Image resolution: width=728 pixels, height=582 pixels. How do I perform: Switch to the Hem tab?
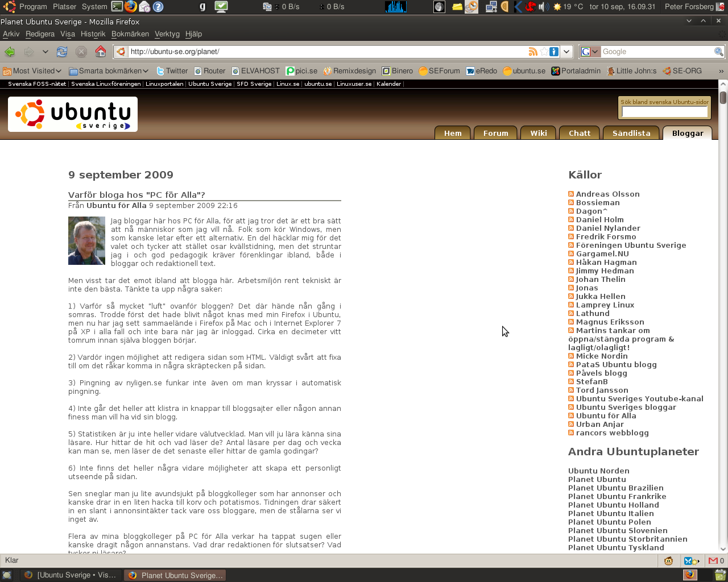pyautogui.click(x=453, y=133)
